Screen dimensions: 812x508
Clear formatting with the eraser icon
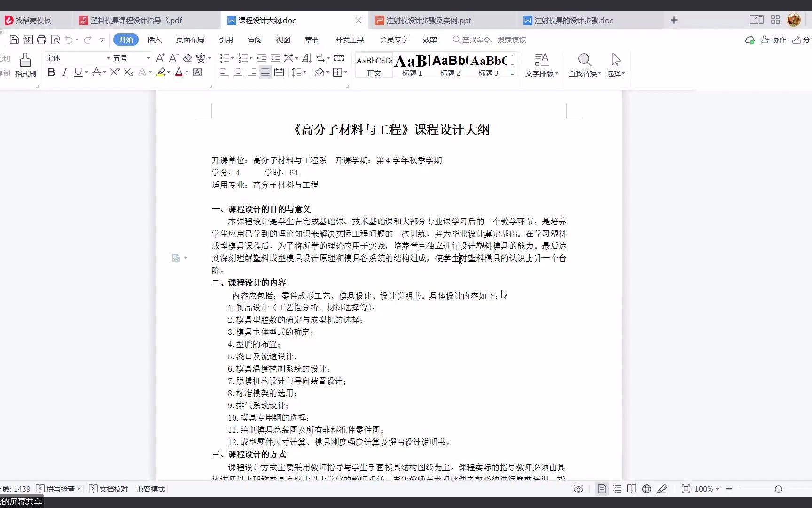187,58
